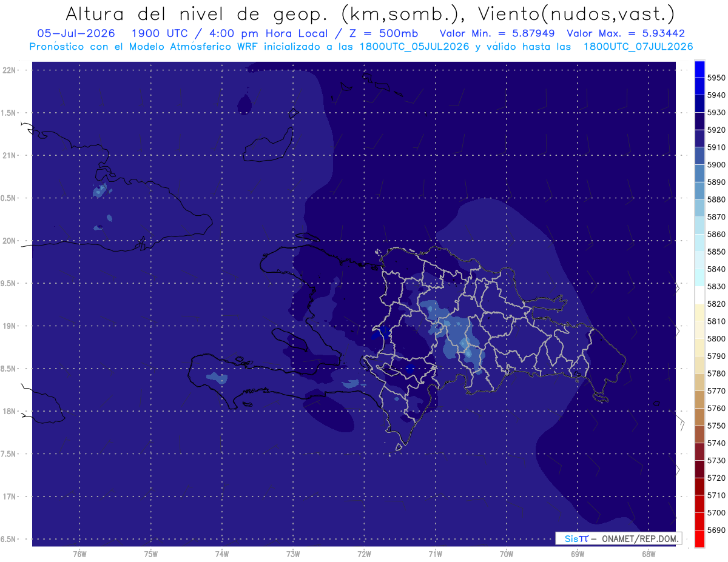Screen dimensions: 728x562
Task: Click the '17N' latitude label
Action: click(x=9, y=497)
